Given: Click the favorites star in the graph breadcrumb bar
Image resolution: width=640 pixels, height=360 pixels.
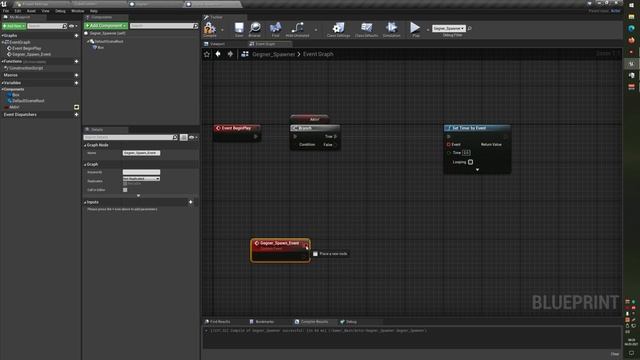Looking at the screenshot, I should (x=207, y=54).
